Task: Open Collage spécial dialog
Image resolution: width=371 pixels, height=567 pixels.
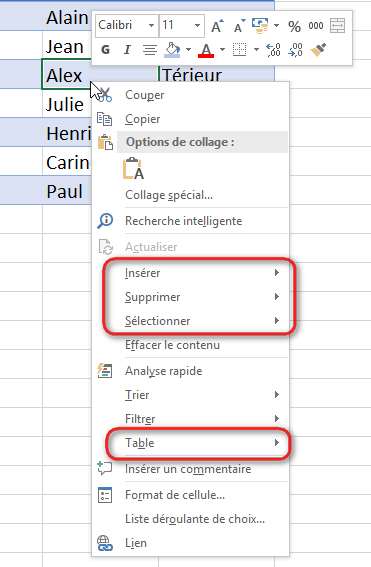Action: [190, 195]
